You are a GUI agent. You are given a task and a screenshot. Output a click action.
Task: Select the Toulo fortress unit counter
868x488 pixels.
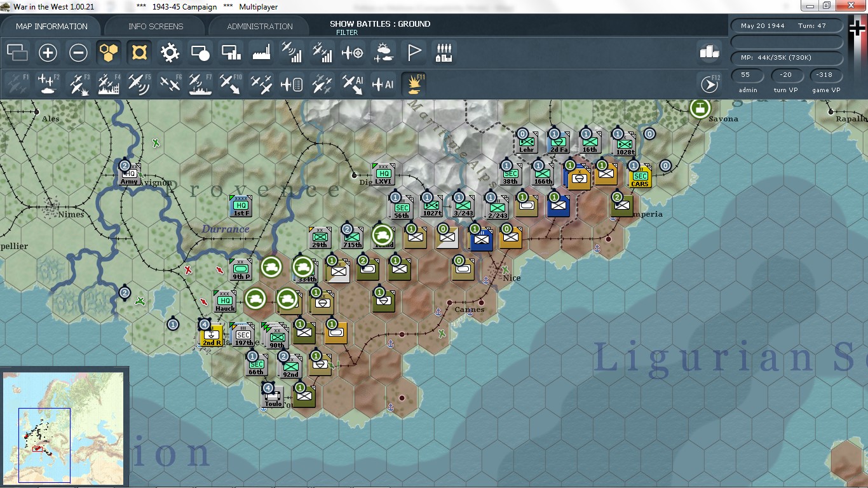click(x=273, y=396)
